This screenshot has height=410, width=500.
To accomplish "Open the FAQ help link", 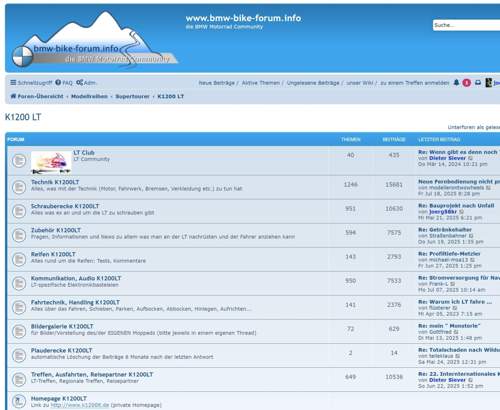I will pos(64,83).
